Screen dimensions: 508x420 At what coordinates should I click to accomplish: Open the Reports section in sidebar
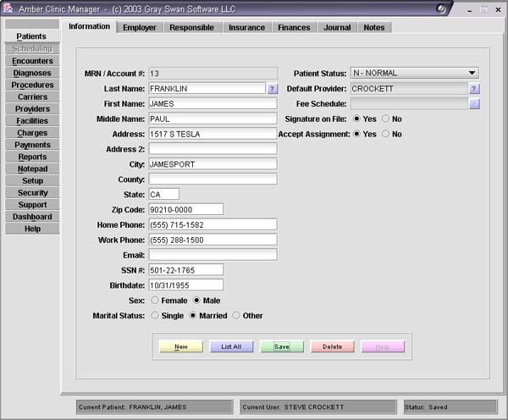pyautogui.click(x=32, y=157)
